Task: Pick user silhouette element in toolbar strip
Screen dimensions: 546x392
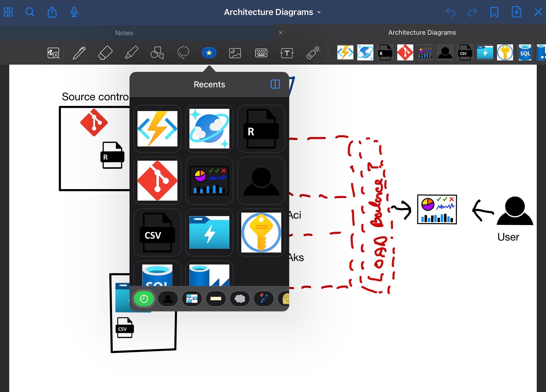Action: (x=445, y=52)
